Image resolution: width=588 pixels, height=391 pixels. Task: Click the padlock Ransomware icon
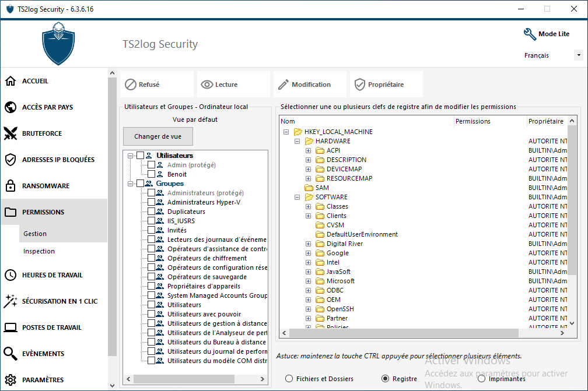pyautogui.click(x=10, y=186)
